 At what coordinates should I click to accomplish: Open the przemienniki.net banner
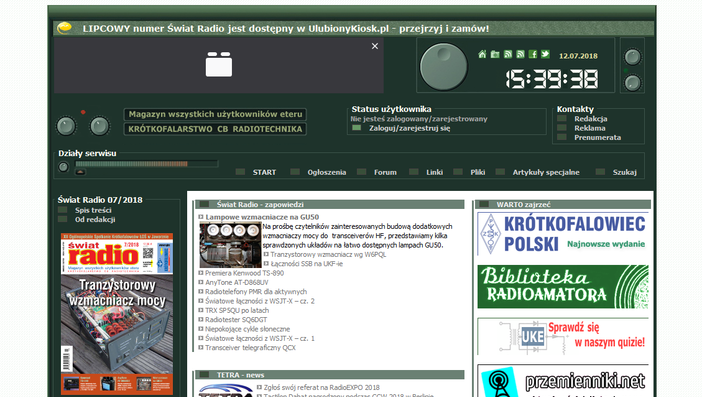point(563,381)
